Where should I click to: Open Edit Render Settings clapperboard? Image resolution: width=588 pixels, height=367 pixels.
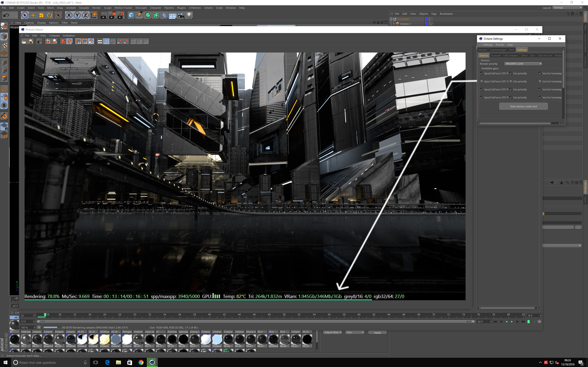[x=121, y=15]
